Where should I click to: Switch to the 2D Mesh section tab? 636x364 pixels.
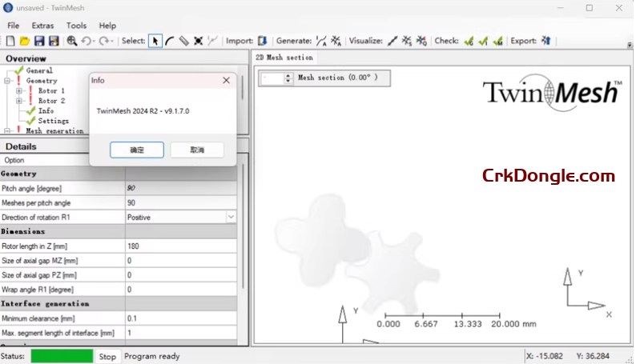pyautogui.click(x=284, y=58)
